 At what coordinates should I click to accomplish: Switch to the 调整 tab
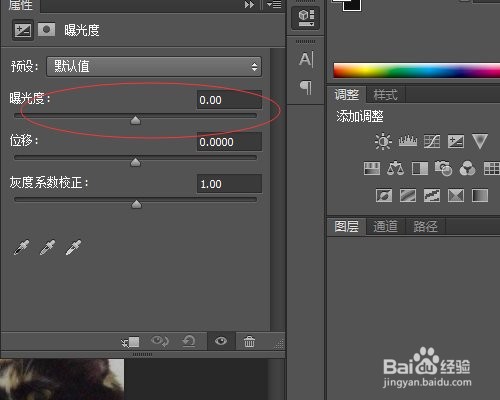click(x=347, y=95)
